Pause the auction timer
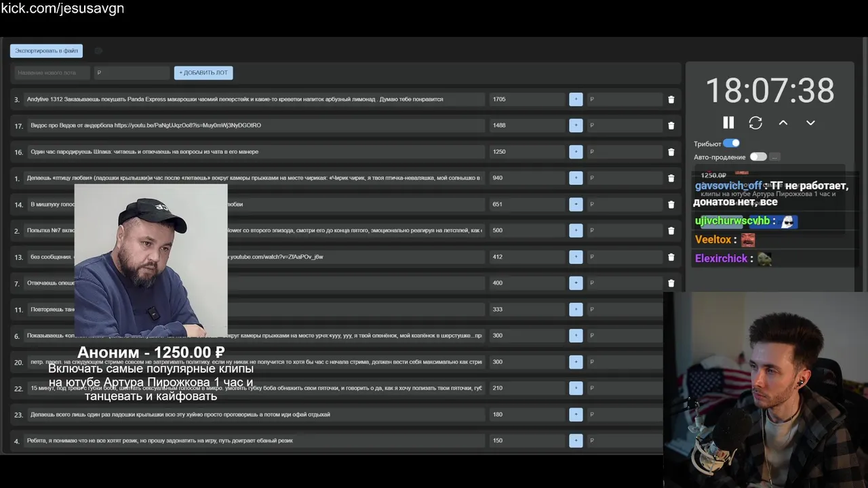868x488 pixels. click(x=728, y=123)
